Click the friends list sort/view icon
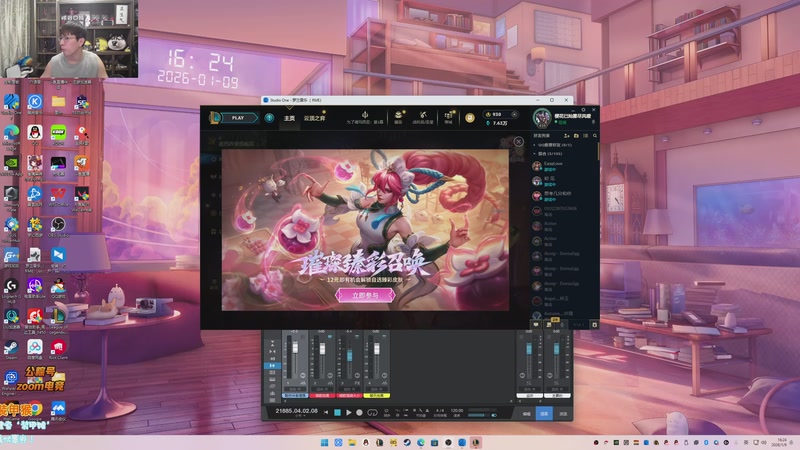This screenshot has width=800, height=450. pos(586,136)
